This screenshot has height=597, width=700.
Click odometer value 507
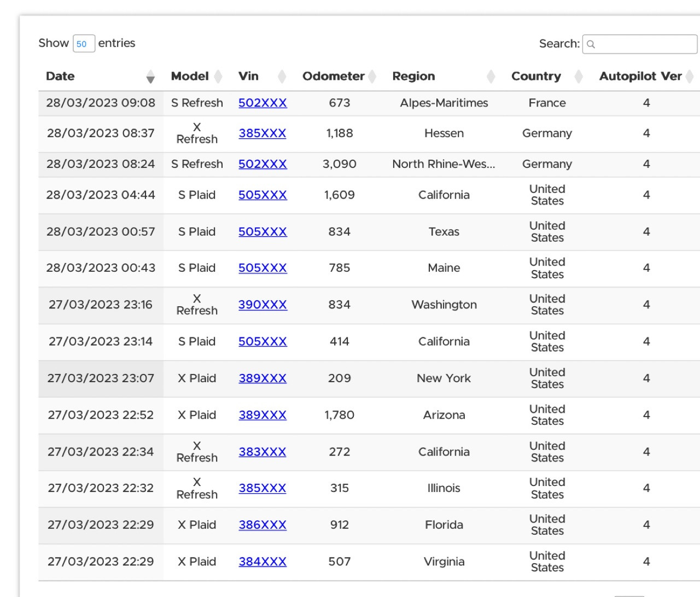[340, 561]
